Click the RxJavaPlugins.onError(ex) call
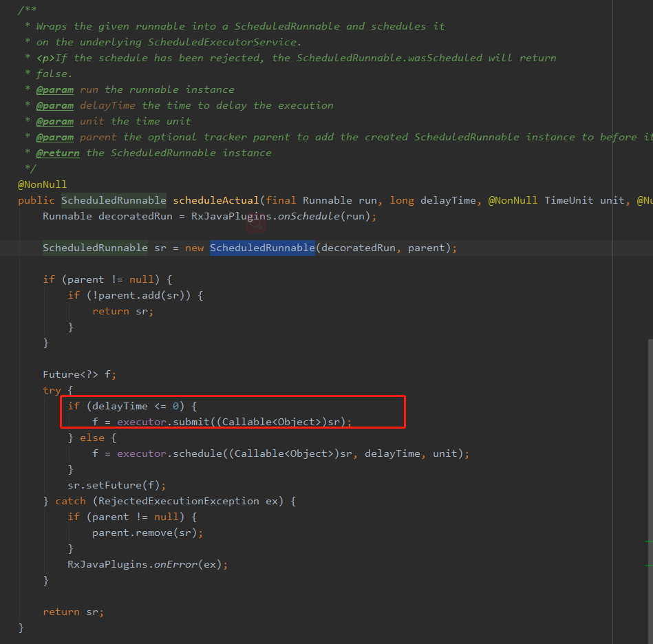This screenshot has width=653, height=644. [x=147, y=564]
